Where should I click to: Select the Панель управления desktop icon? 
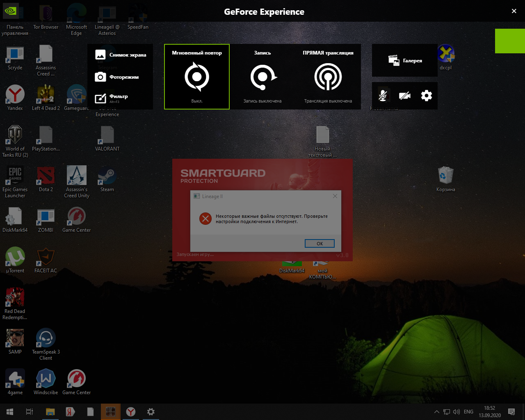click(15, 21)
